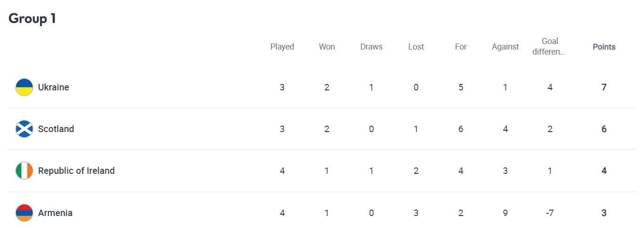Click the Republic of Ireland flag icon

(24, 171)
